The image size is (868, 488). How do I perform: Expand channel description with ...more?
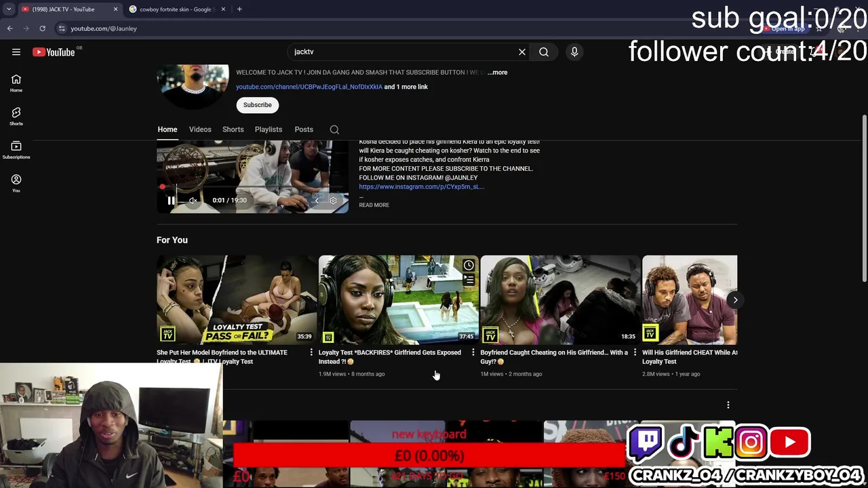click(x=497, y=72)
